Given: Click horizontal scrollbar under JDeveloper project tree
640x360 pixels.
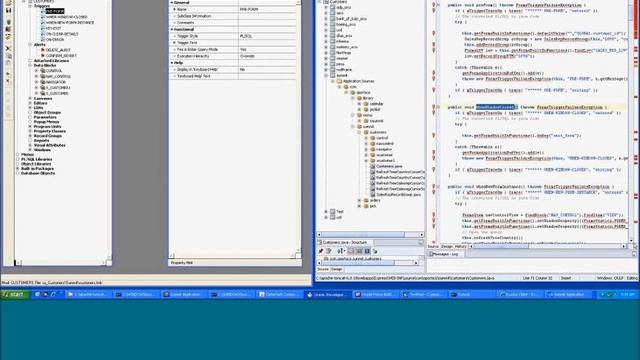Looking at the screenshot, I should coord(370,235).
